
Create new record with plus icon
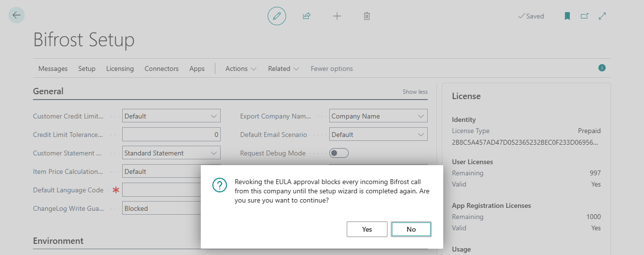pos(337,16)
